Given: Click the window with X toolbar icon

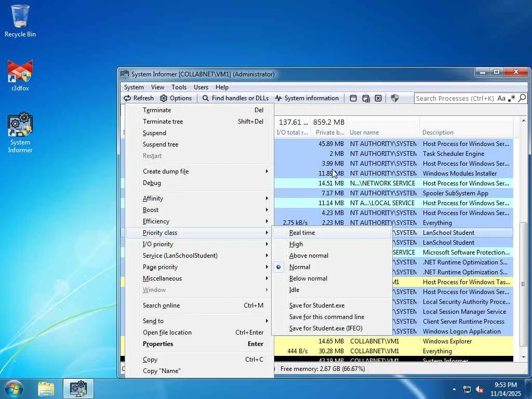Looking at the screenshot, I should (378, 98).
